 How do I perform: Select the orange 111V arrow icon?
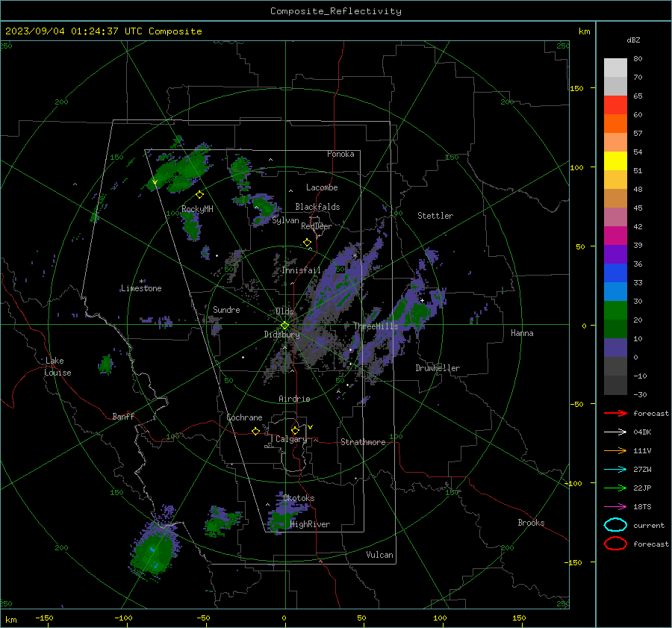pos(615,450)
